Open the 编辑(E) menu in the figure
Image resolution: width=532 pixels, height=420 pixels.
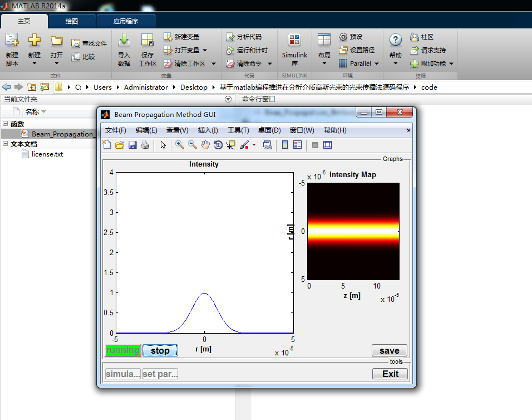pos(146,130)
